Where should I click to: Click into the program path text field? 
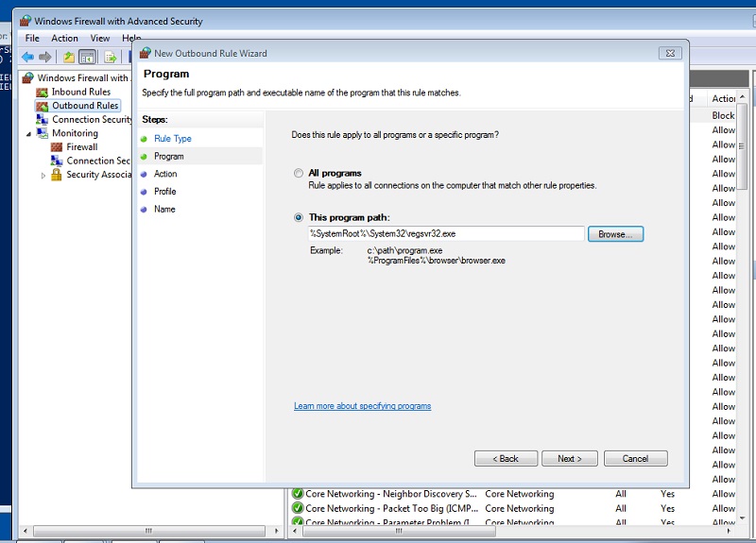(446, 233)
